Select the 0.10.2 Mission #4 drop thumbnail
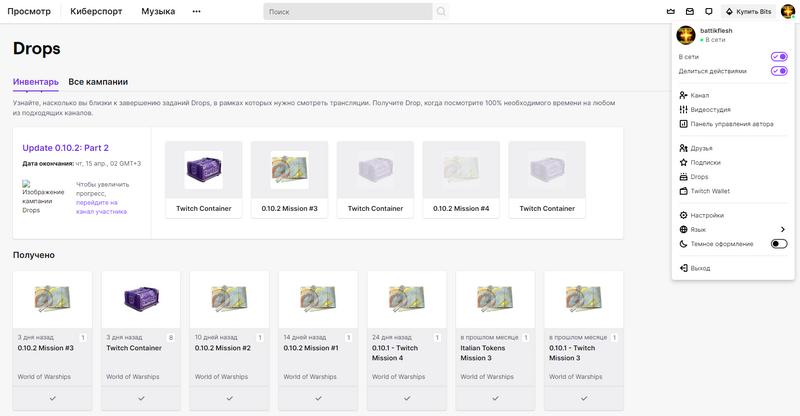Screen dimensions: 800x416 tap(461, 170)
